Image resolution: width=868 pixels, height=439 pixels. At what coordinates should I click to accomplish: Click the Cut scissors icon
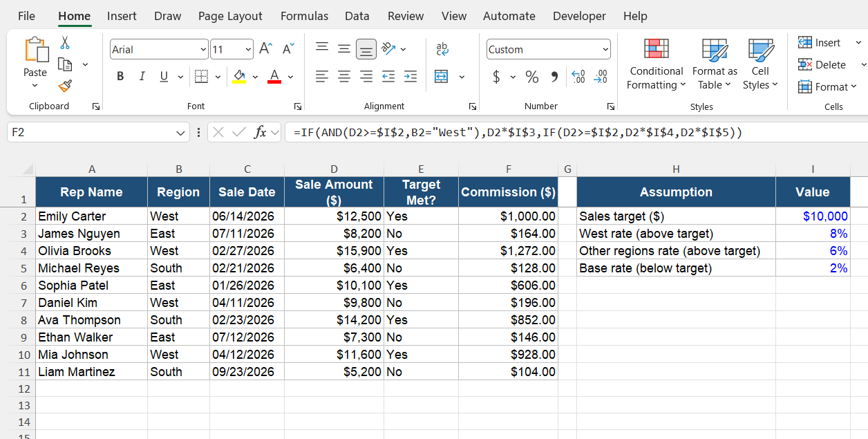point(65,43)
